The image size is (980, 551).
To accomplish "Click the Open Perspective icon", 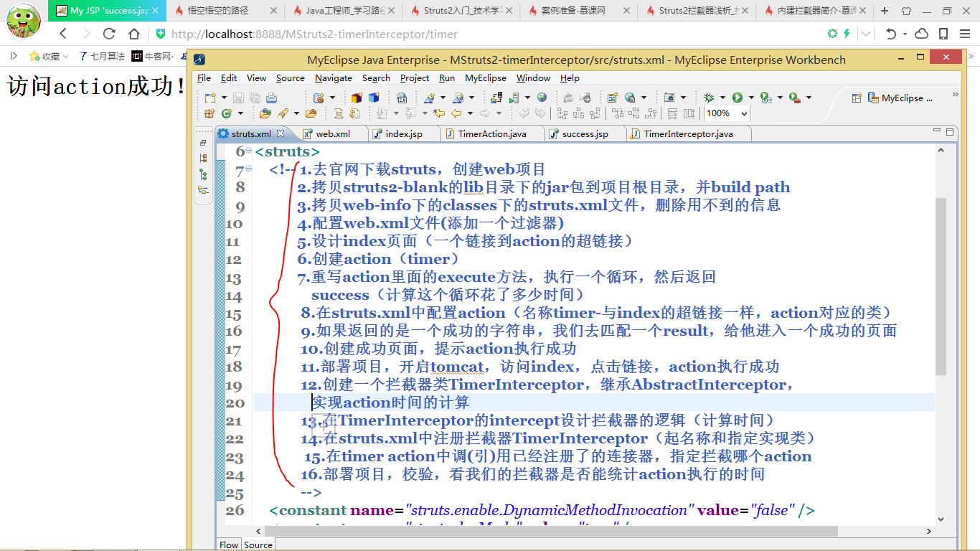I will point(857,98).
